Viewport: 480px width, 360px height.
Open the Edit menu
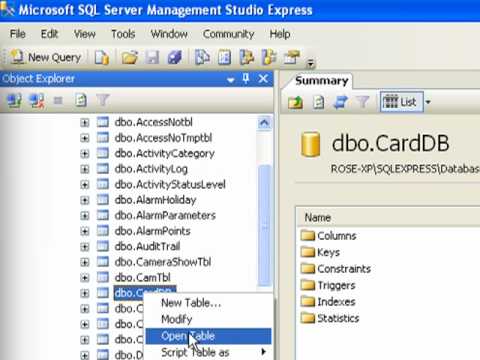[x=49, y=34]
